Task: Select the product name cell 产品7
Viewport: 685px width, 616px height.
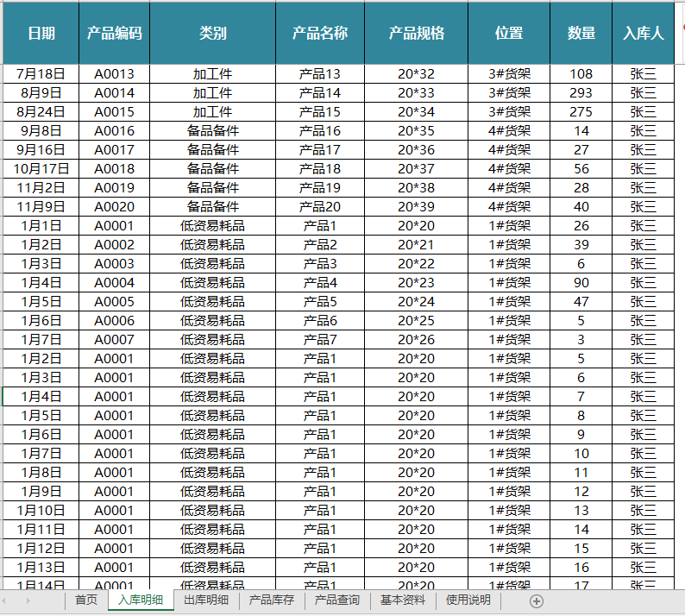Action: 320,340
